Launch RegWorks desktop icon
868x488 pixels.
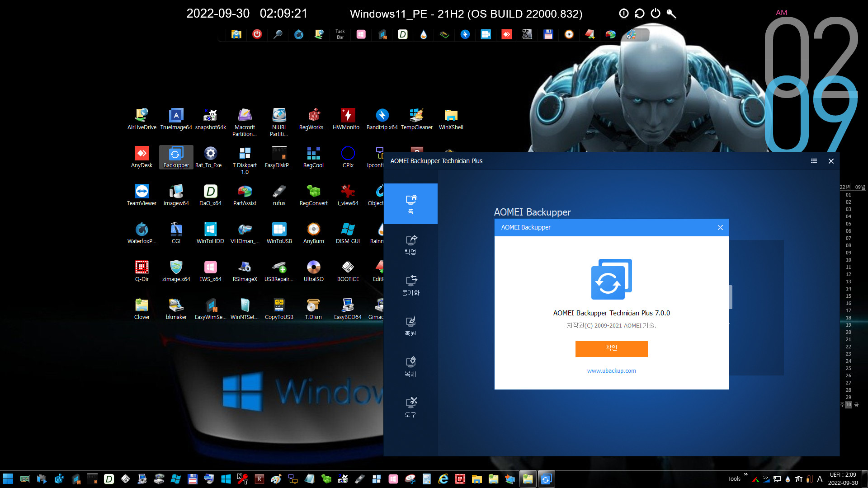313,119
